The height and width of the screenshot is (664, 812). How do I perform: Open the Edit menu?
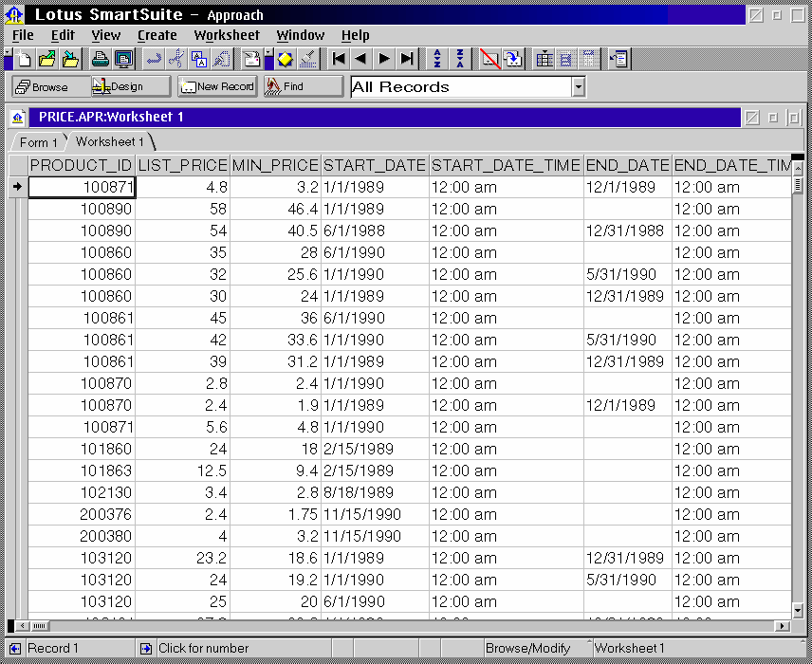pyautogui.click(x=63, y=35)
